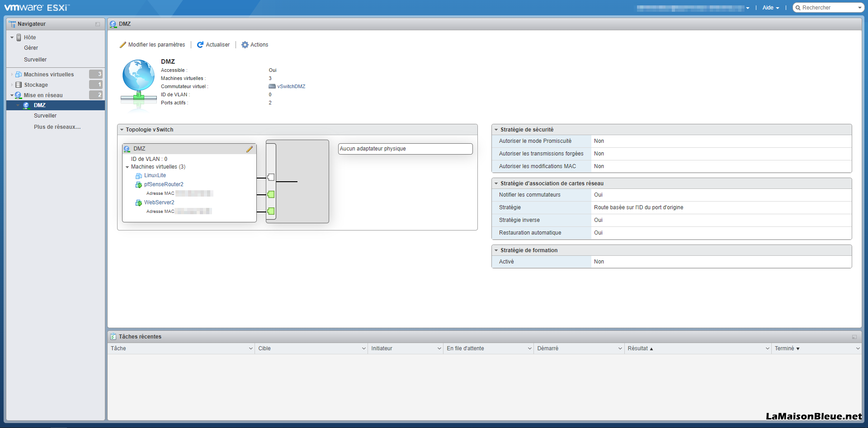Expand the Stockage tree node
Image resolution: width=868 pixels, height=428 pixels.
click(x=12, y=85)
